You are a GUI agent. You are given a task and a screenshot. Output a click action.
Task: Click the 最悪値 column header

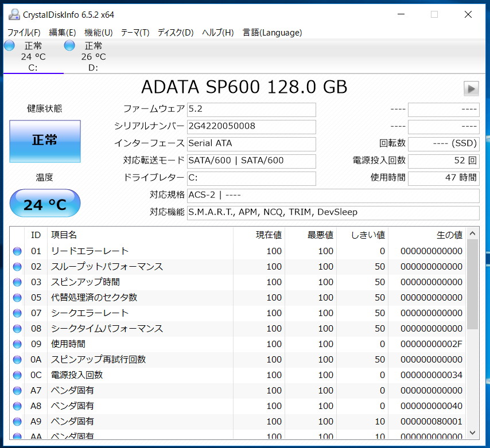[x=310, y=235]
